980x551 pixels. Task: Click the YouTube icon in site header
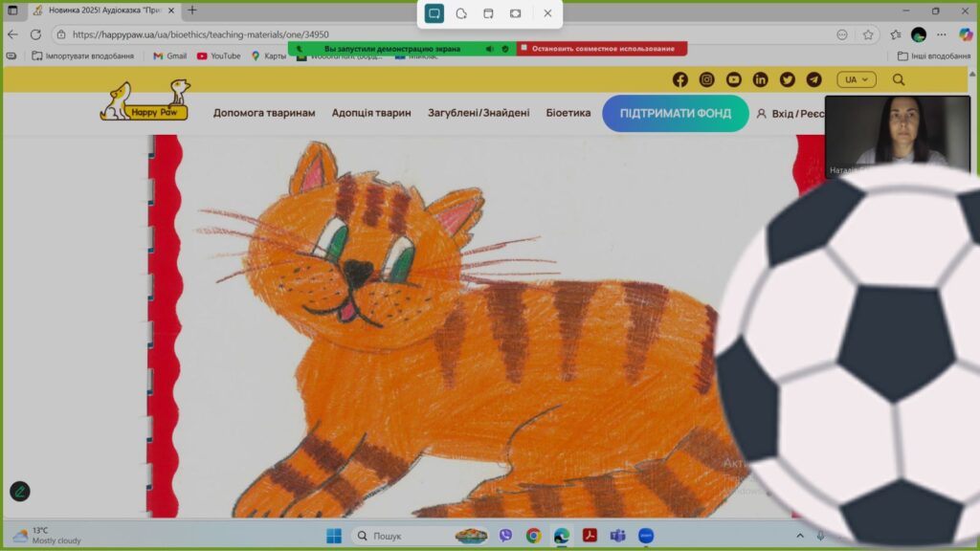point(733,79)
